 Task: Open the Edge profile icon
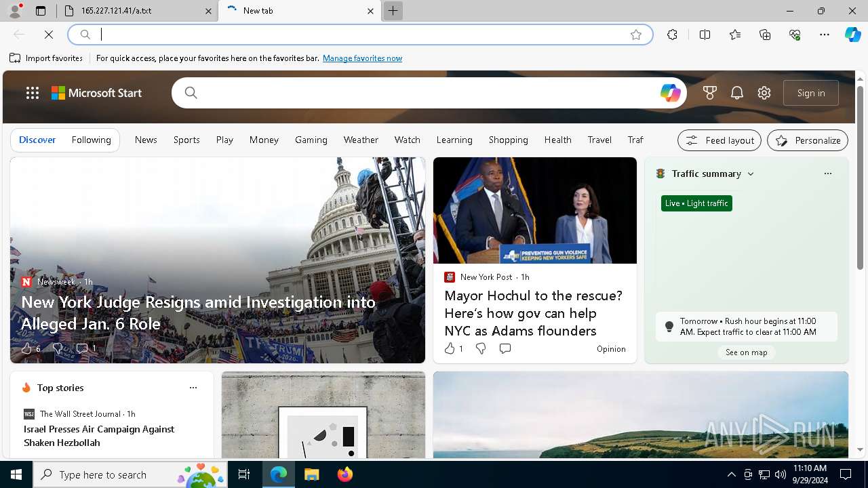point(15,10)
